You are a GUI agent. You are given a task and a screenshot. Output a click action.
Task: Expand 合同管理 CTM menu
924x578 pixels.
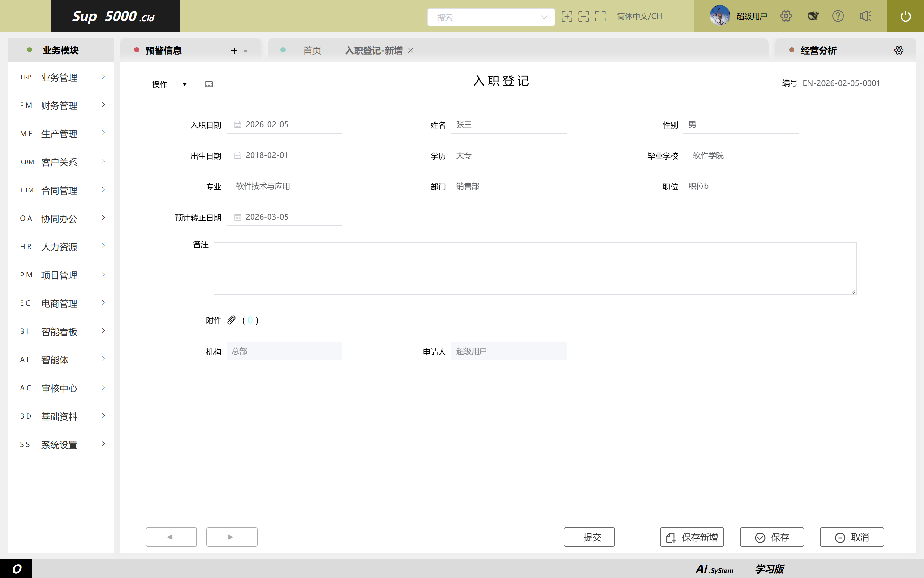(x=61, y=190)
